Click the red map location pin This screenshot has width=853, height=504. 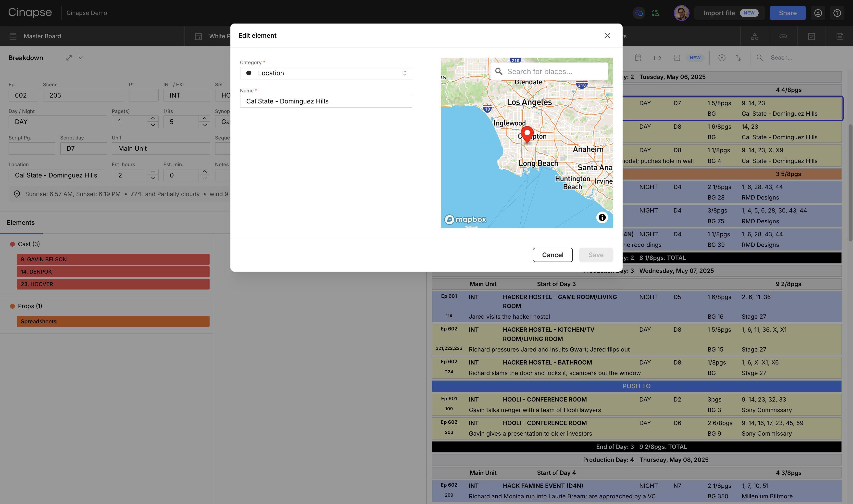click(x=527, y=134)
